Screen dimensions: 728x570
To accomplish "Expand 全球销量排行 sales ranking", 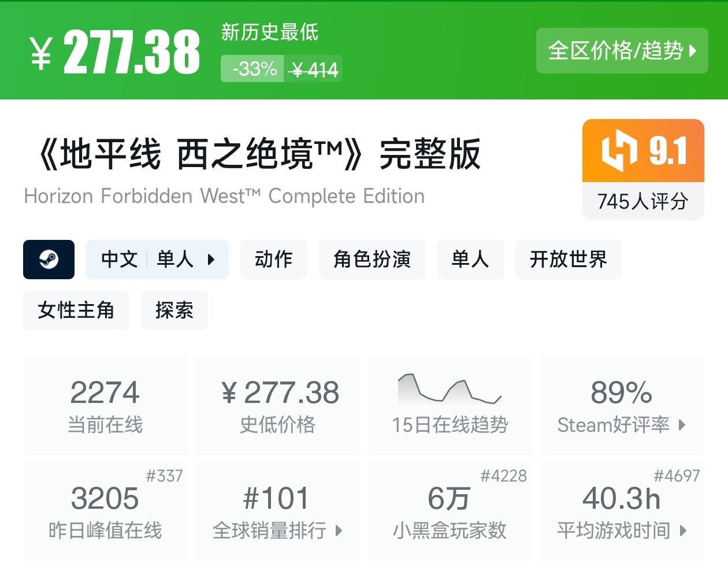I will coord(277,530).
